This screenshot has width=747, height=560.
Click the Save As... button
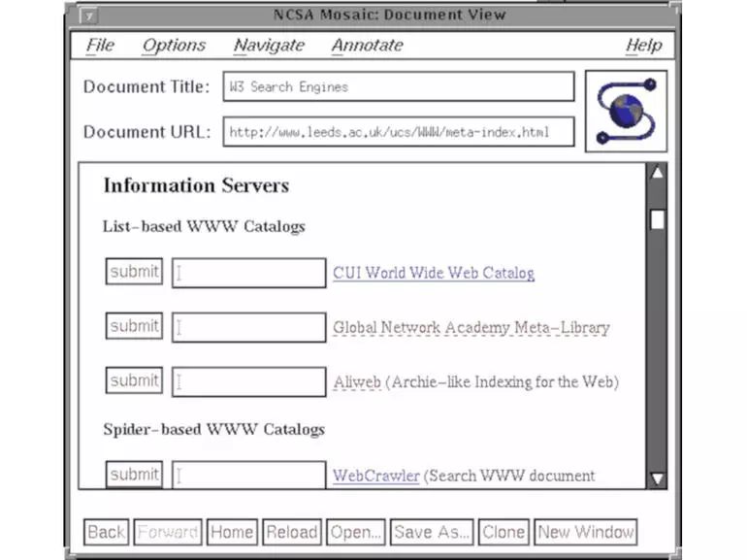pos(432,532)
